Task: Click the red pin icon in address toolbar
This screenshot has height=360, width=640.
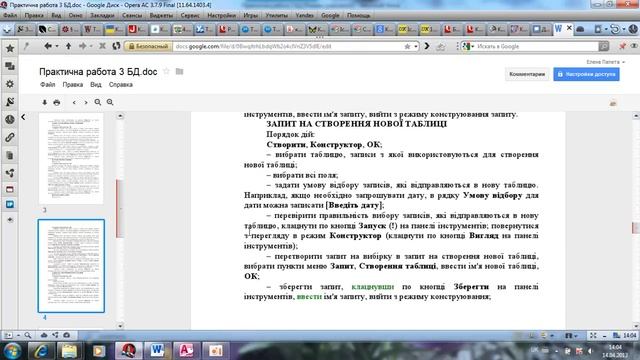Action: click(622, 47)
